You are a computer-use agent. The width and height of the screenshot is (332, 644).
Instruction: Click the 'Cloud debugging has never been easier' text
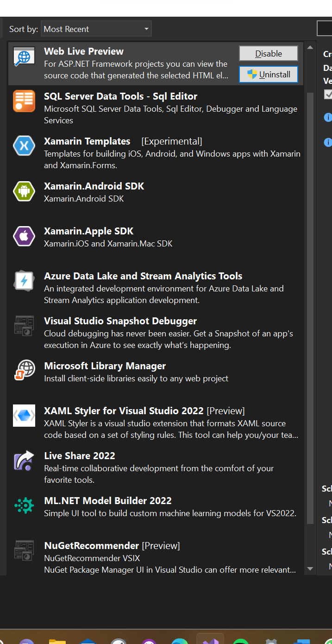[x=169, y=339]
